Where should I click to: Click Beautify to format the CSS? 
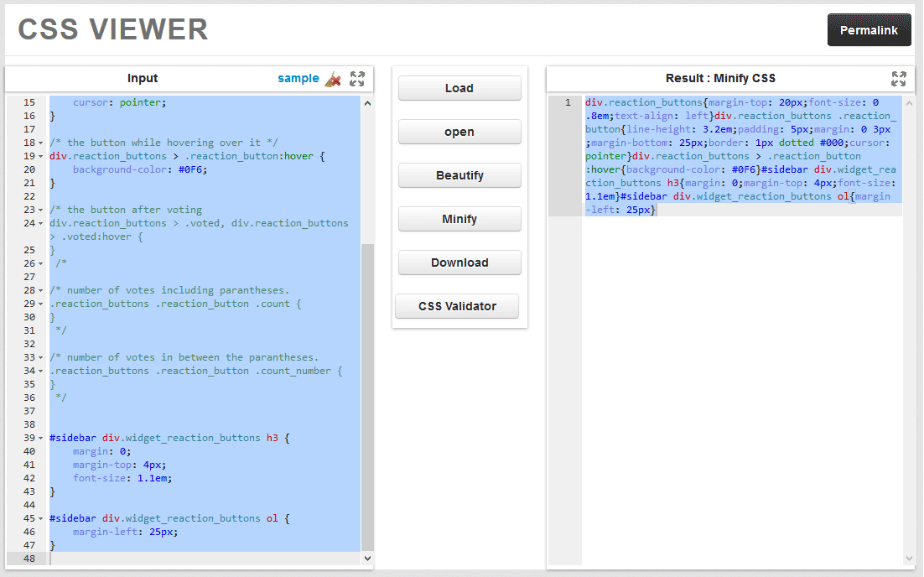[459, 175]
